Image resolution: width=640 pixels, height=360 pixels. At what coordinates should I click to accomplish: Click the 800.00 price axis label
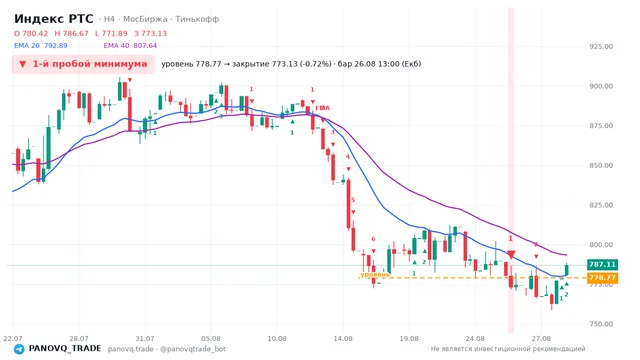[x=601, y=244]
